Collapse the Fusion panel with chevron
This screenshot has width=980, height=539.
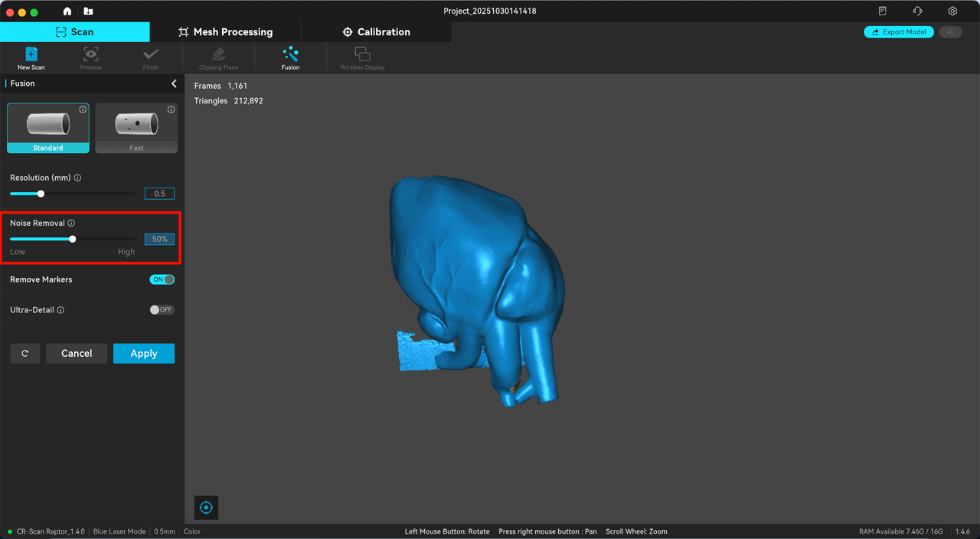[174, 83]
